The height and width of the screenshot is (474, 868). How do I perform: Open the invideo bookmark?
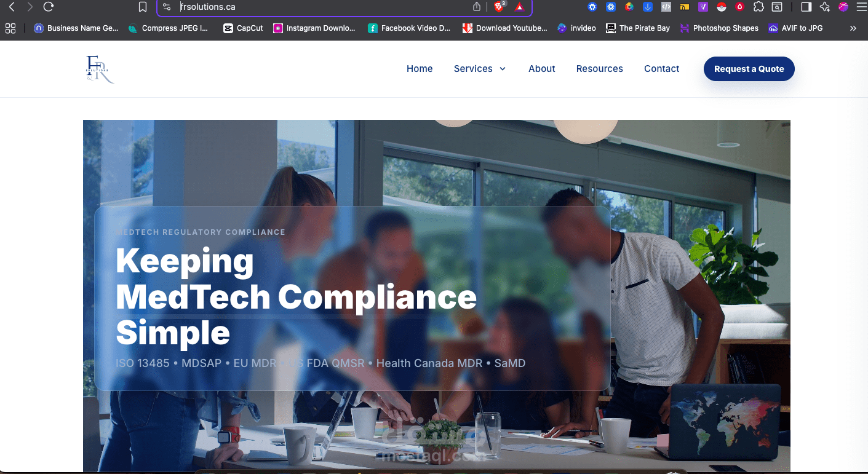576,28
